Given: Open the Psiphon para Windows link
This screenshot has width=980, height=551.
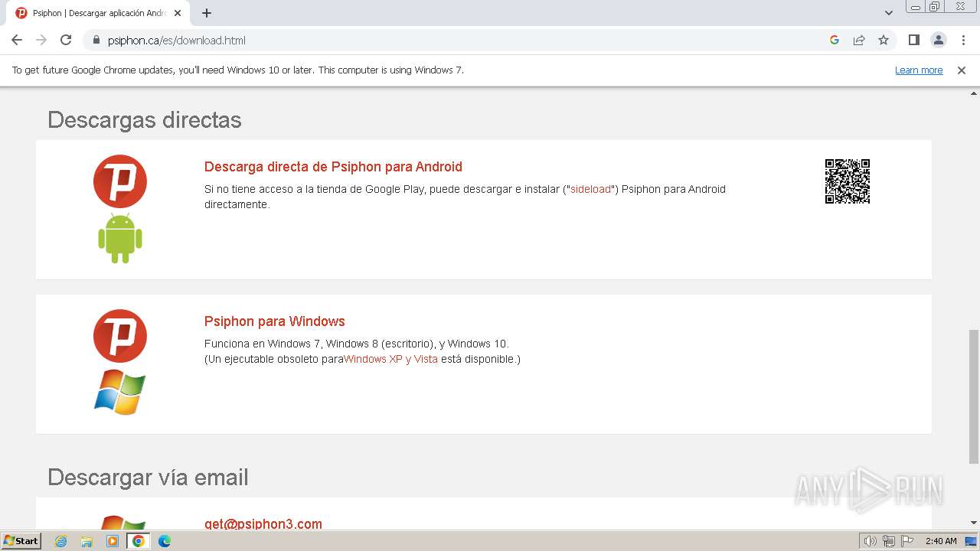Looking at the screenshot, I should coord(275,321).
